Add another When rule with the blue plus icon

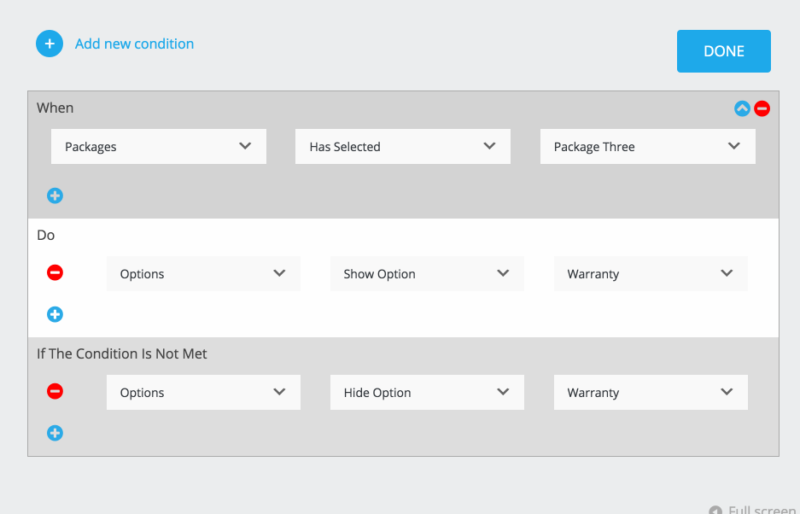[x=55, y=195]
